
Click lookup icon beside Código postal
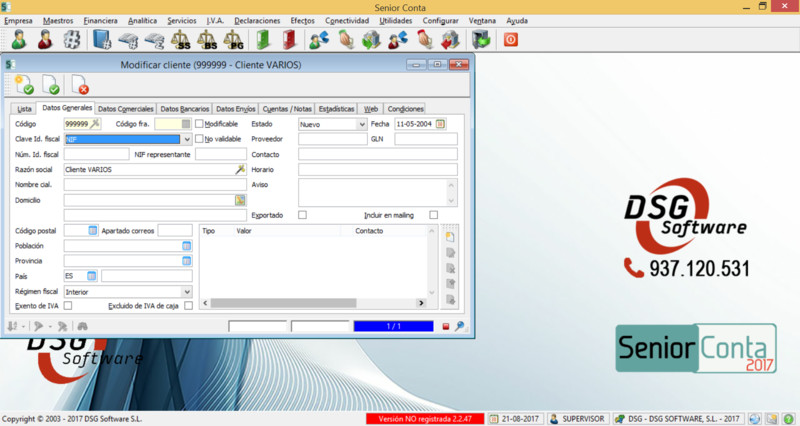coord(92,231)
